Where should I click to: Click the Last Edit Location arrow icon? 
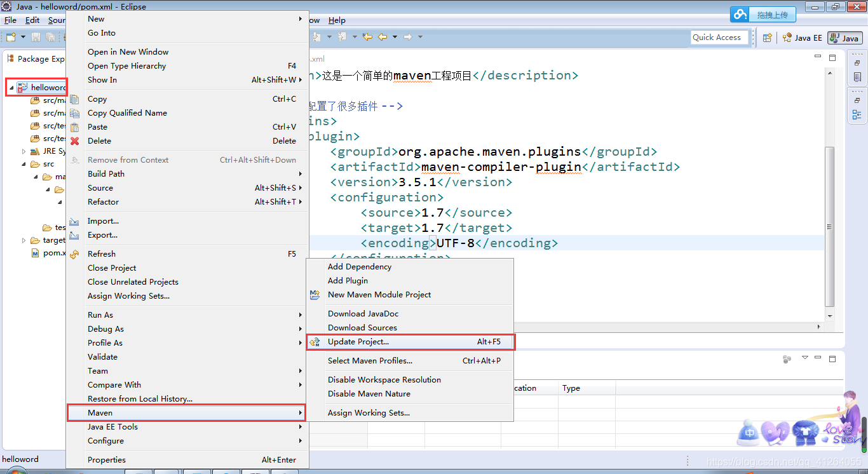[x=367, y=37]
